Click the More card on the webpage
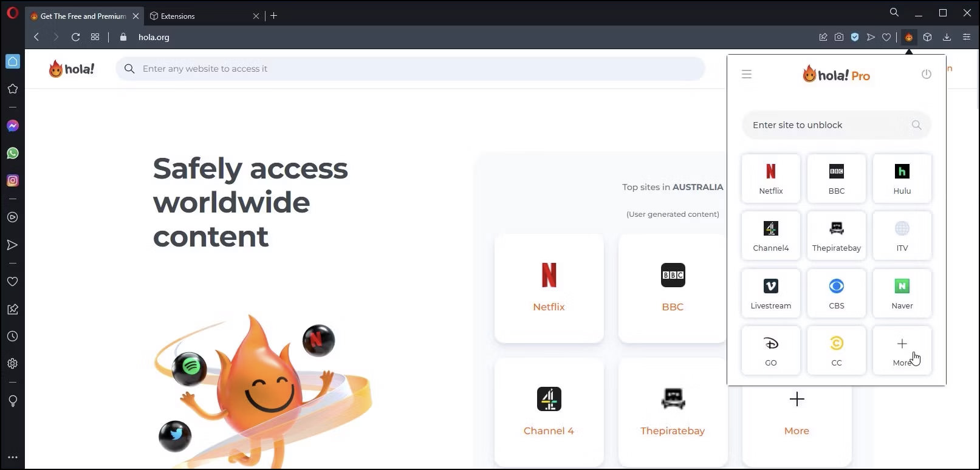This screenshot has width=980, height=470. coord(797,425)
